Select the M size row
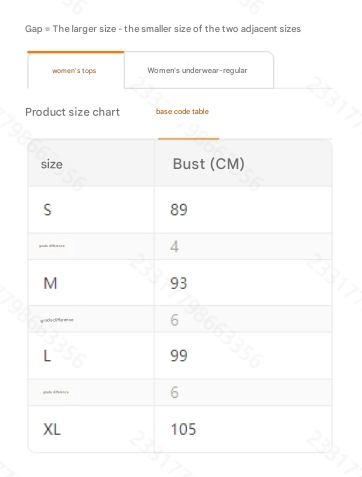 point(180,283)
